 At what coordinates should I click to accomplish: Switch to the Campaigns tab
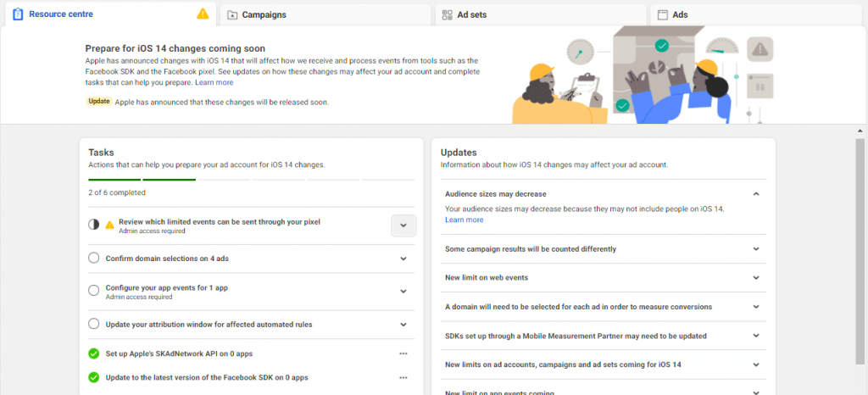(x=325, y=15)
